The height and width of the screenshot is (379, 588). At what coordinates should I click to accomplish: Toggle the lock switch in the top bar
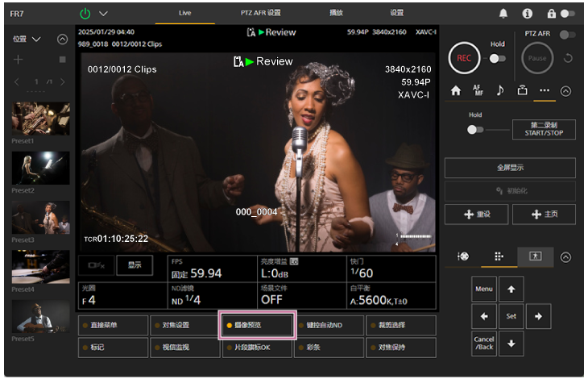pyautogui.click(x=568, y=14)
